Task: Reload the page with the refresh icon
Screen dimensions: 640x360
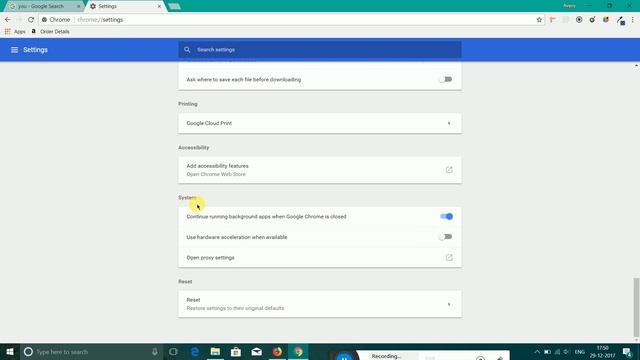Action: [x=31, y=20]
